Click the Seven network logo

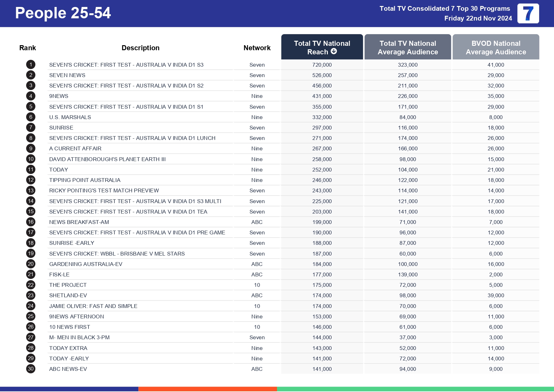[x=528, y=13]
